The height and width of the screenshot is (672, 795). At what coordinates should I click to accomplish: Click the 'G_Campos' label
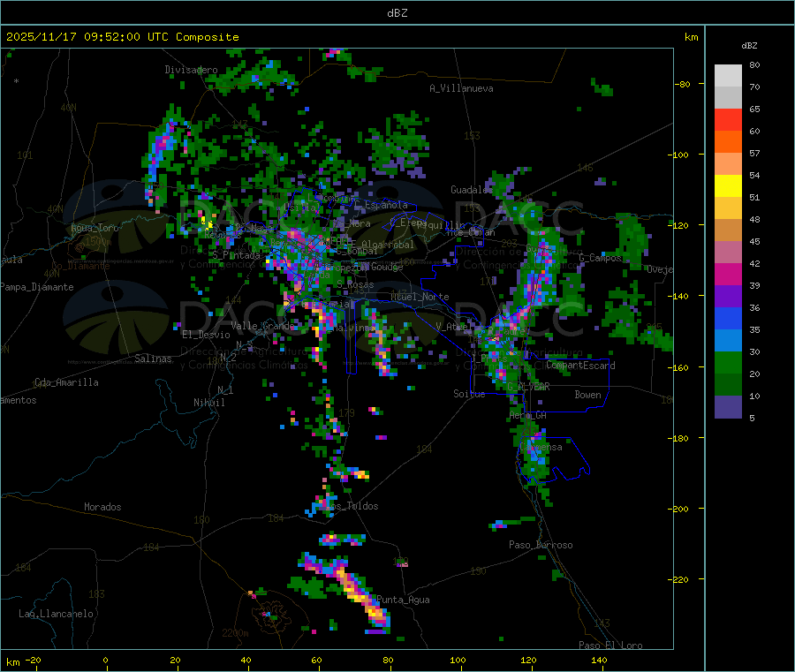click(601, 258)
